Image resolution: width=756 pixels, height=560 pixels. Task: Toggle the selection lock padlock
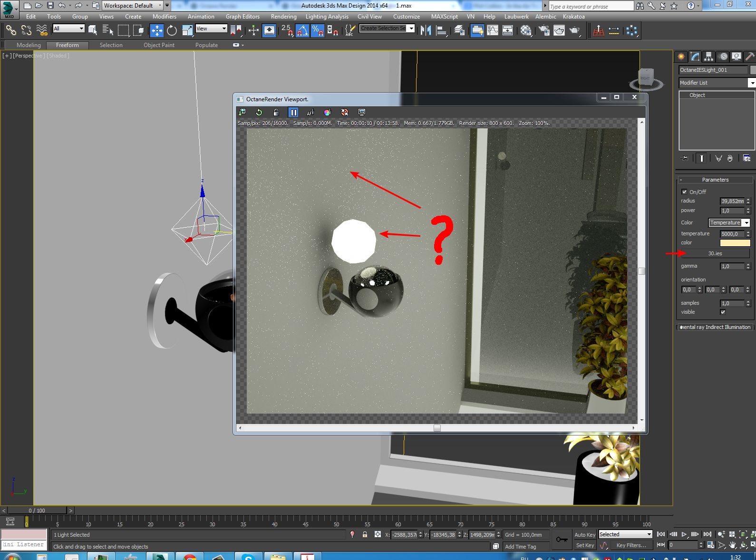pos(365,534)
